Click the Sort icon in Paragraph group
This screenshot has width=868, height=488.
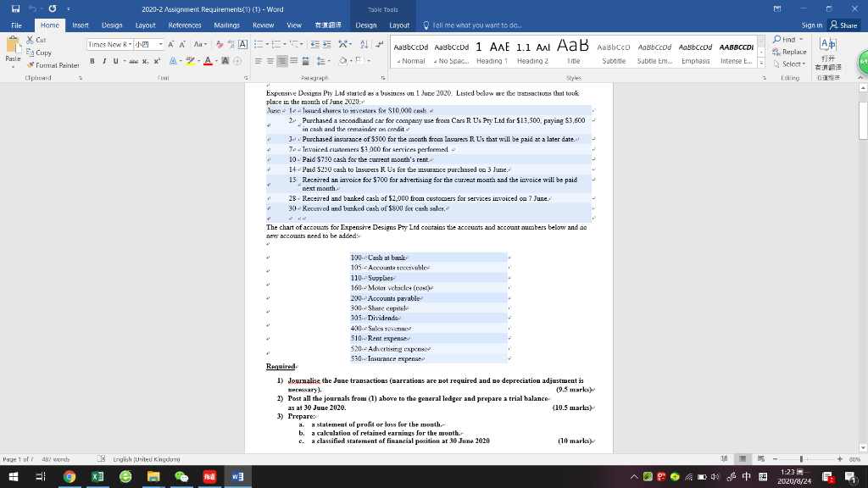click(363, 44)
